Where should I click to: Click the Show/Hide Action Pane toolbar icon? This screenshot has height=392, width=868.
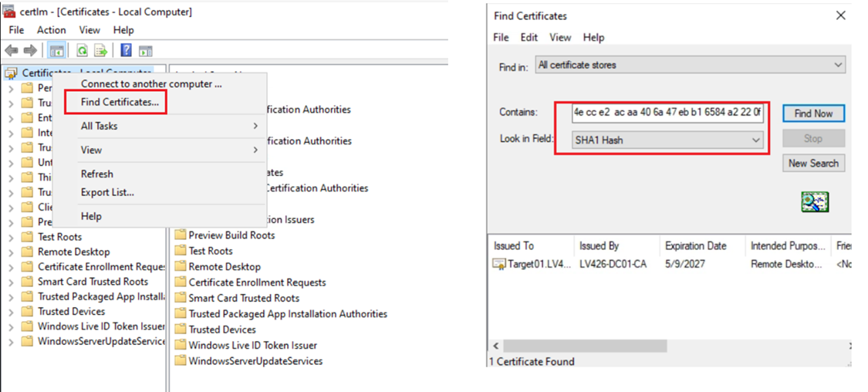145,51
